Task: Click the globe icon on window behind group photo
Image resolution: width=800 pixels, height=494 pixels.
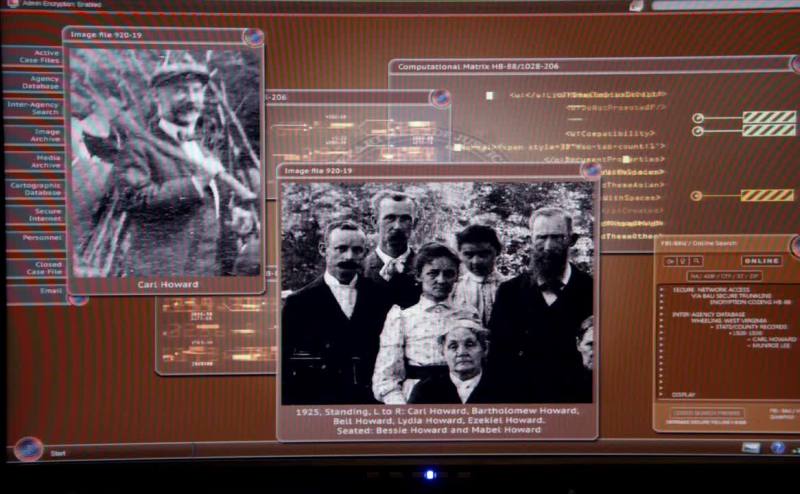Action: [x=439, y=98]
